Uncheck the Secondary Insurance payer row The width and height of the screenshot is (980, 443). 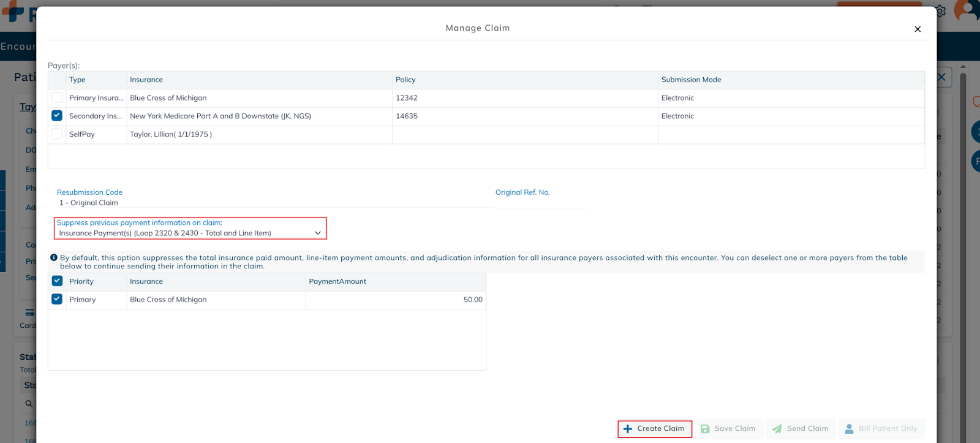(x=57, y=116)
